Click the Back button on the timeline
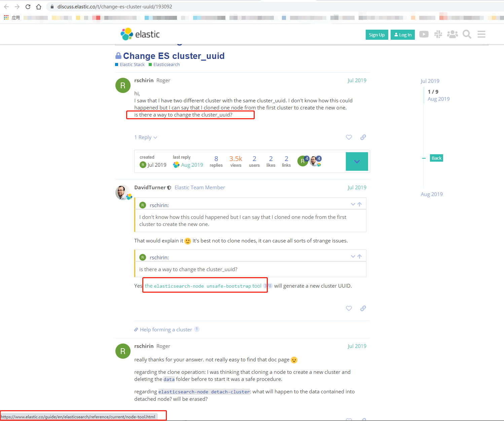Screen dimensions: 504x421 (436, 158)
